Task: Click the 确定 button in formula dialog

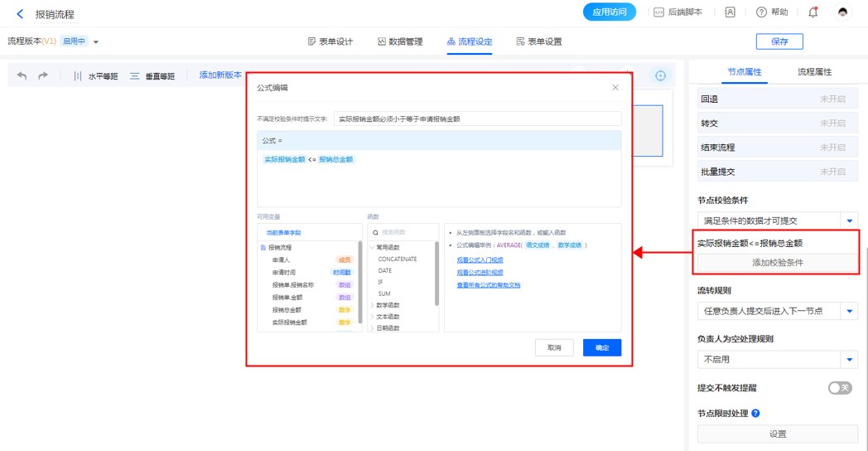Action: (601, 347)
